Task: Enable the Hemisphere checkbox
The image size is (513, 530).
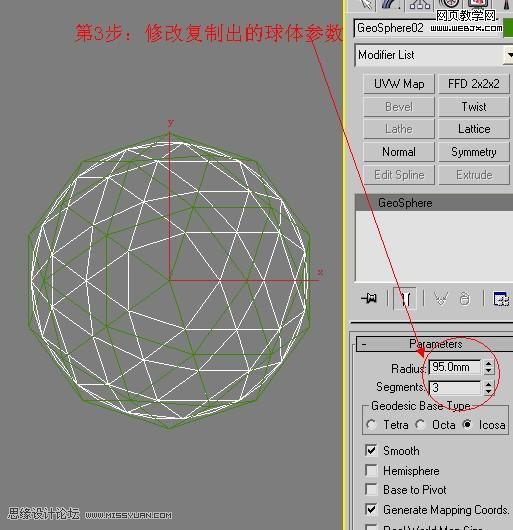Action: click(x=371, y=470)
